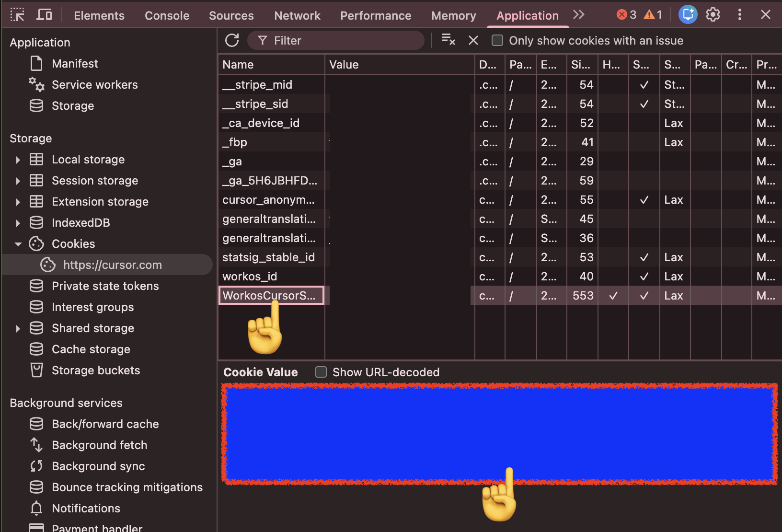
Task: Toggle the device toolbar icon
Action: click(44, 15)
